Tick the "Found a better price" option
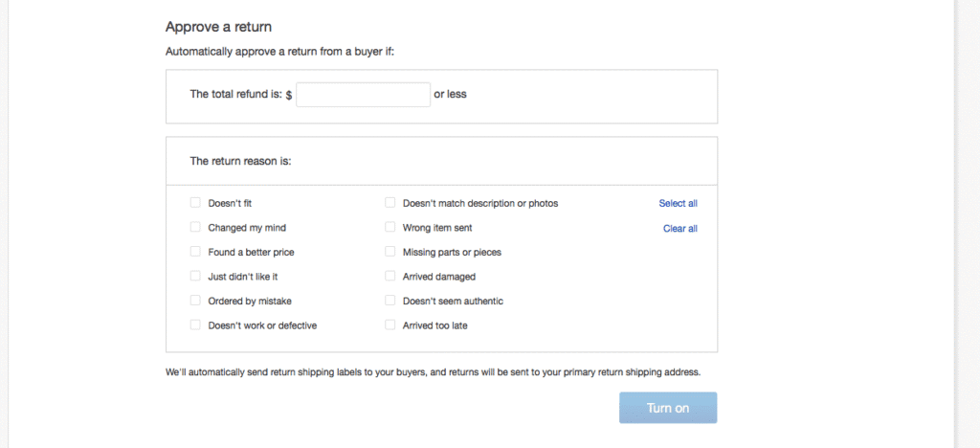 tap(195, 252)
